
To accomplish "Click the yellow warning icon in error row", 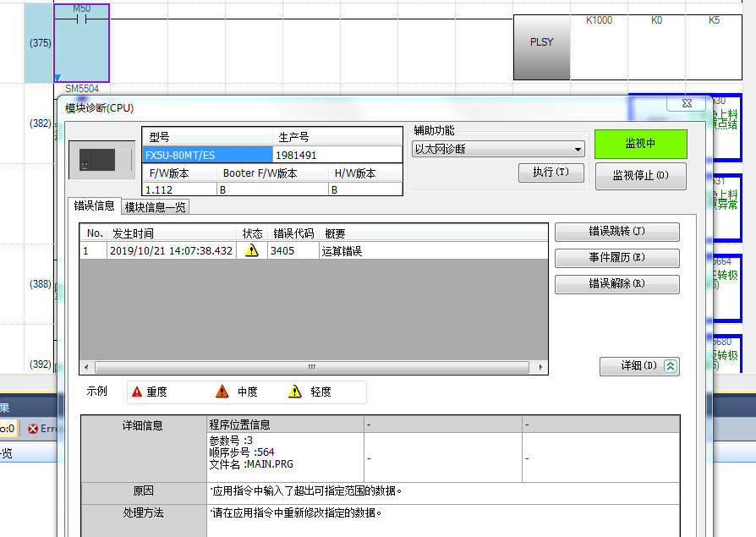I will pyautogui.click(x=251, y=251).
